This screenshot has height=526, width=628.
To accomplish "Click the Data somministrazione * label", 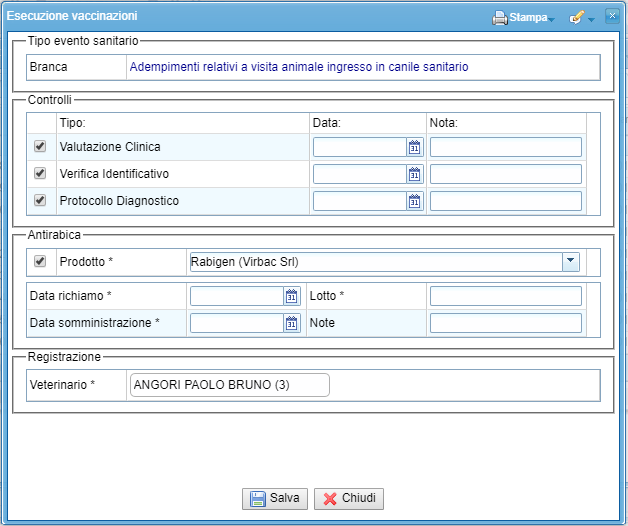I will (95, 322).
